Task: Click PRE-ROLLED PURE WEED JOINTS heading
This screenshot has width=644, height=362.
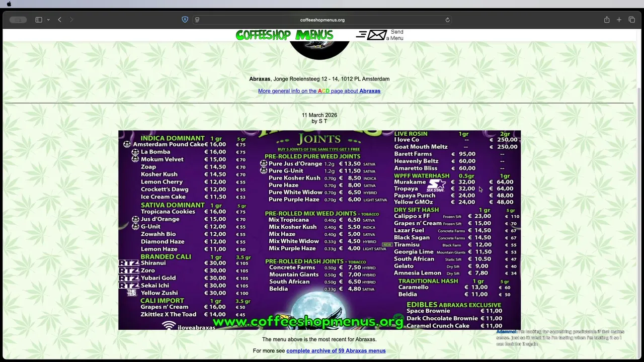Action: [x=312, y=156]
